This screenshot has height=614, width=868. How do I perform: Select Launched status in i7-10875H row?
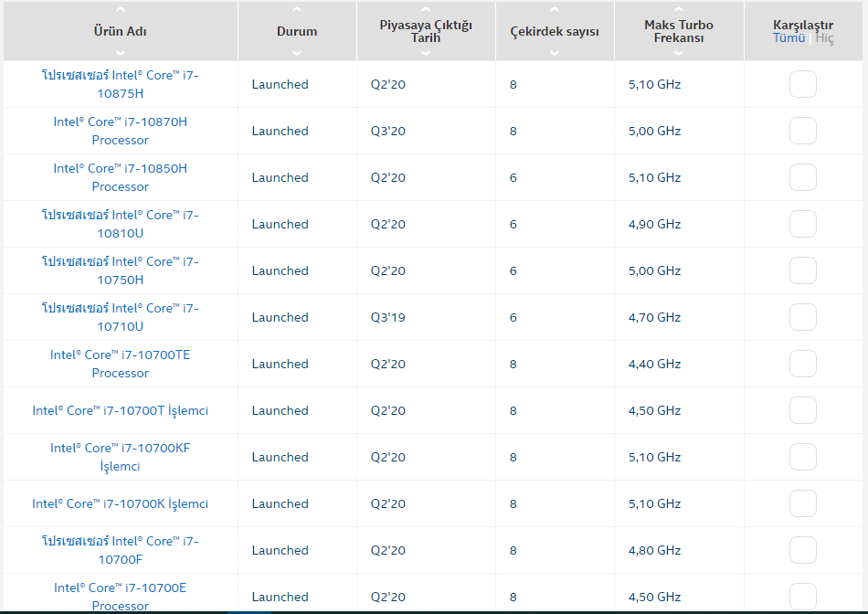click(281, 84)
